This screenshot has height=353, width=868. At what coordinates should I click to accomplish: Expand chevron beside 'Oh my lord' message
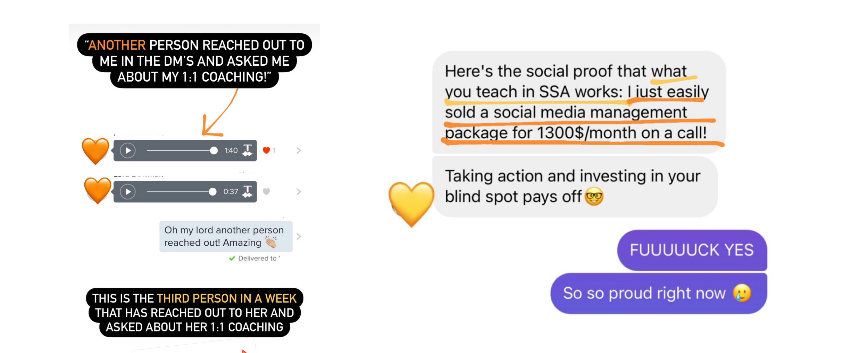(x=299, y=236)
